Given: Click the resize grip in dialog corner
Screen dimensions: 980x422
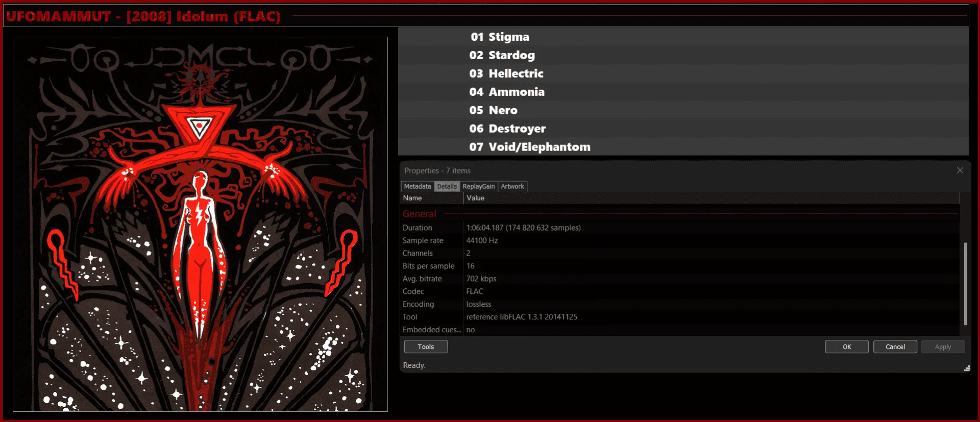Looking at the screenshot, I should [967, 368].
